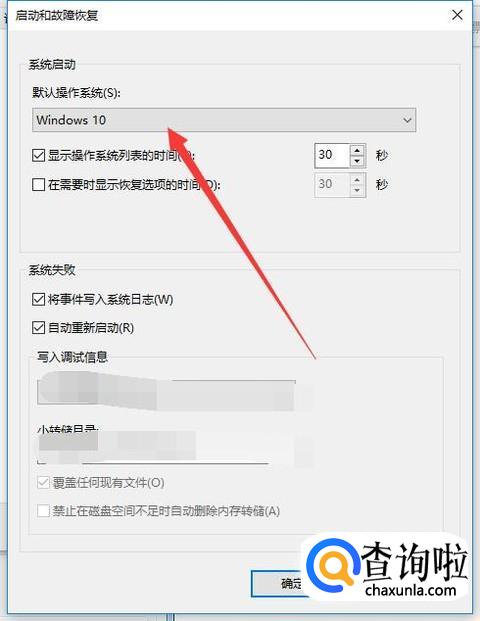Screen dimensions: 480x621
Task: Uncheck 将事件写入系统日志(W)
Action: click(38, 299)
